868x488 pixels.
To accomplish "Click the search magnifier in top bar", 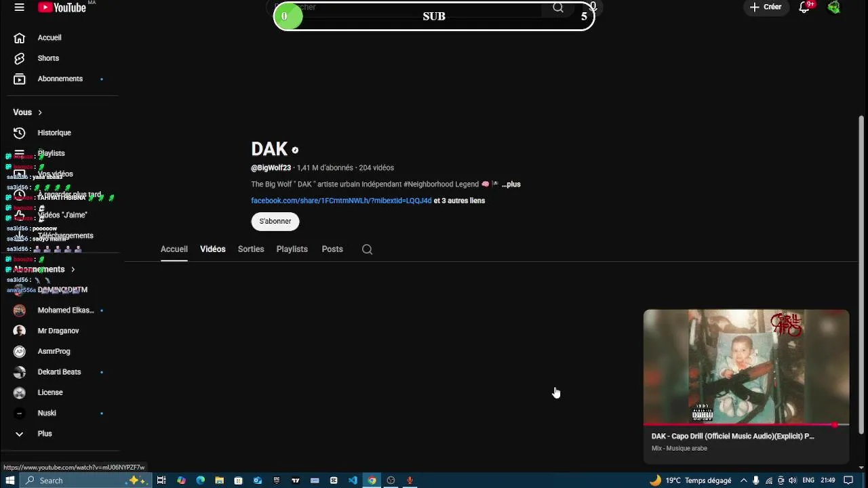I will pyautogui.click(x=558, y=7).
